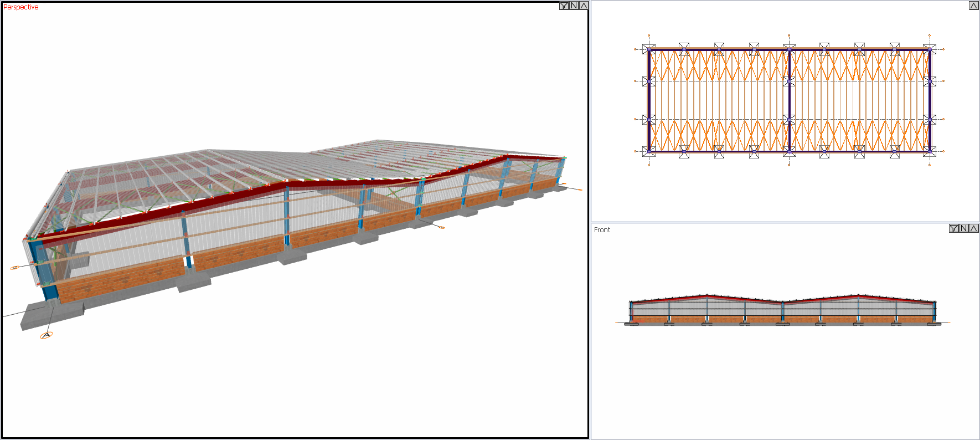Open the Perspective viewport label menu
This screenshot has height=440, width=980.
[21, 7]
